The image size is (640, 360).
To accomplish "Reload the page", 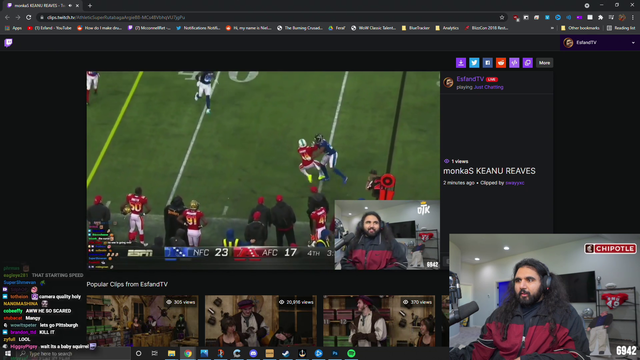I will [x=29, y=17].
